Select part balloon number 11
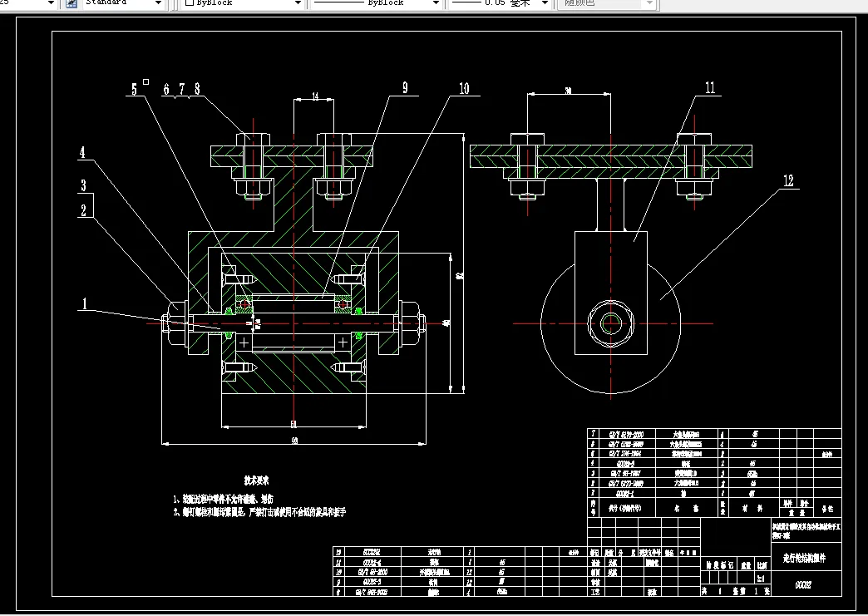This screenshot has height=616, width=868. (710, 88)
